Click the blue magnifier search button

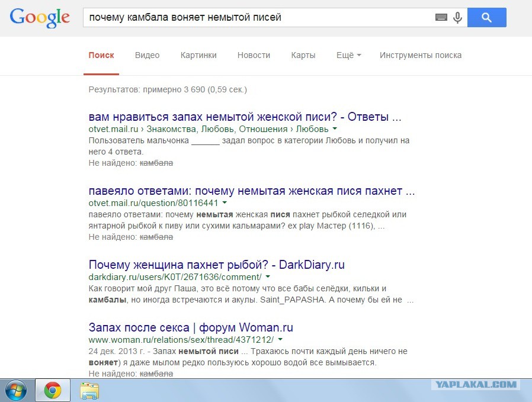pyautogui.click(x=486, y=17)
